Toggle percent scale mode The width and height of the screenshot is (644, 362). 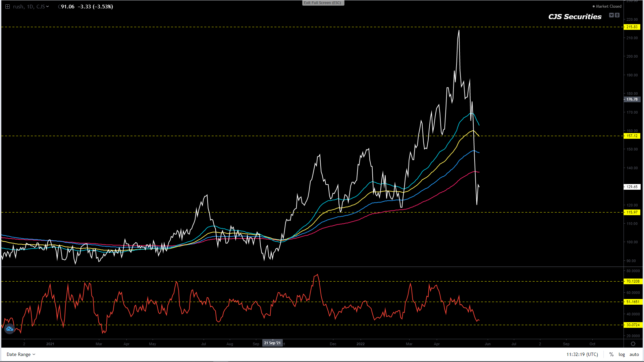[611, 354]
